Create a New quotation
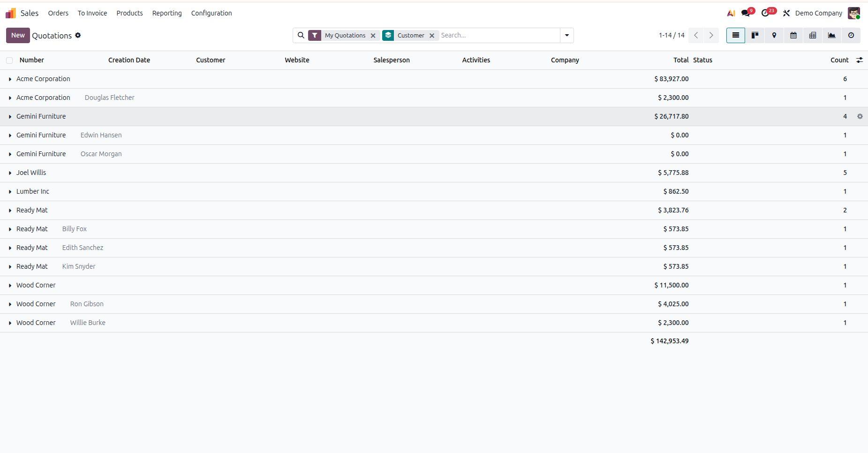The height and width of the screenshot is (453, 868). [x=18, y=35]
